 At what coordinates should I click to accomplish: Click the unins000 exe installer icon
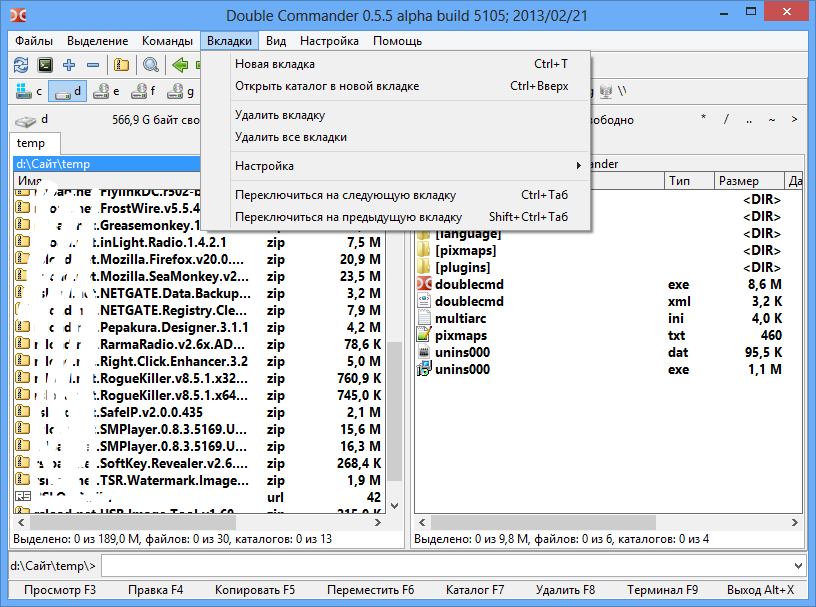pyautogui.click(x=424, y=369)
